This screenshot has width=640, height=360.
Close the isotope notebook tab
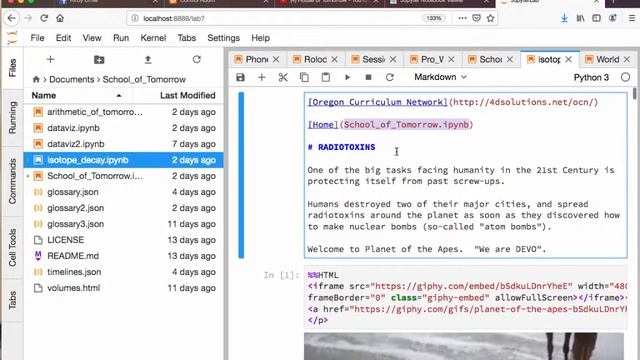tap(569, 60)
